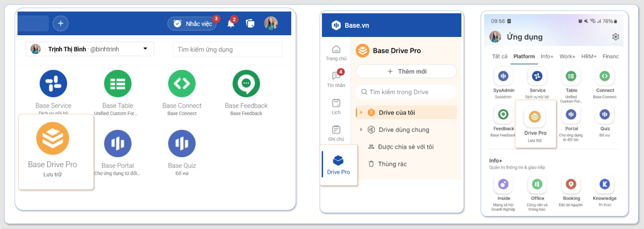The height and width of the screenshot is (229, 644).
Task: Switch to the Financ tab
Action: [611, 56]
